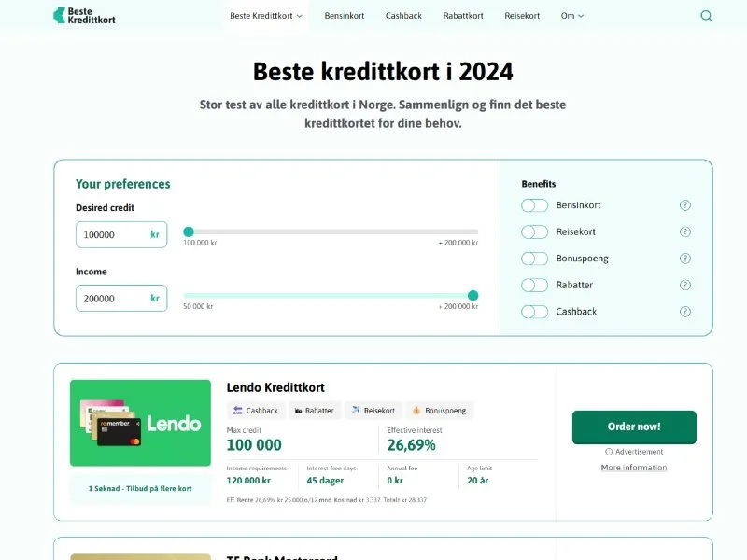Click the Beste Kredittkort logo
This screenshot has width=747, height=560.
pos(84,16)
